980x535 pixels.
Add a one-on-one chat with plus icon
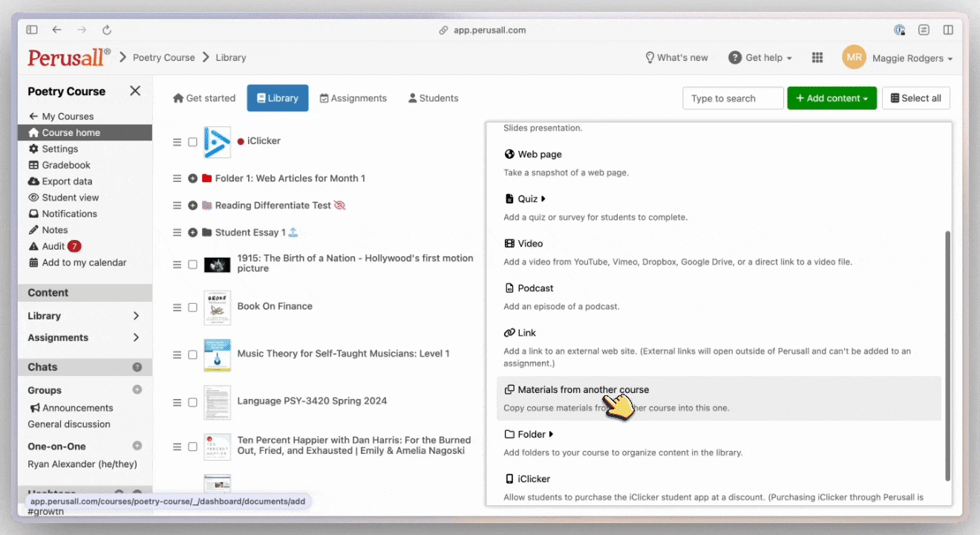(x=137, y=446)
